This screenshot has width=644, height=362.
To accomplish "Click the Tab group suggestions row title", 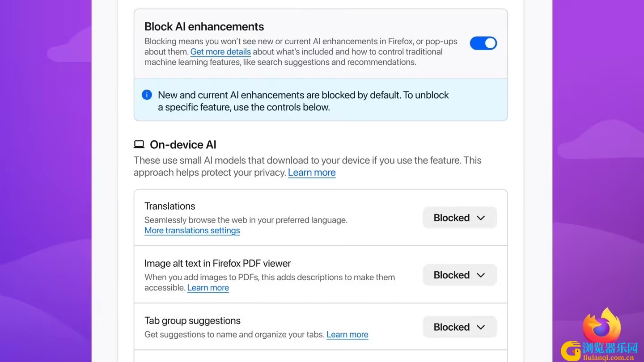I will click(x=192, y=320).
